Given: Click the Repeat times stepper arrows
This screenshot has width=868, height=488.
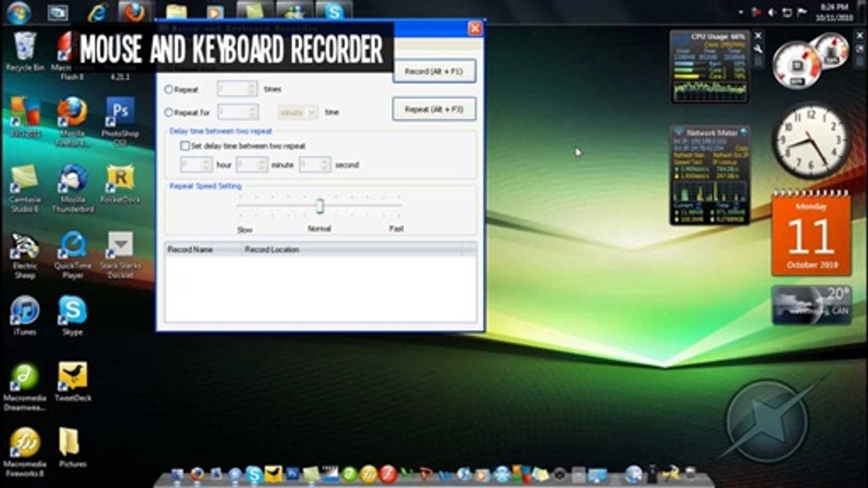Looking at the screenshot, I should 252,89.
